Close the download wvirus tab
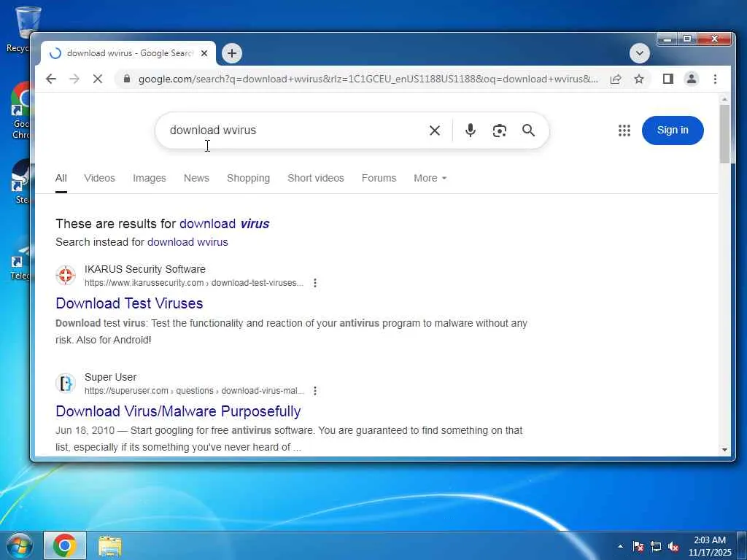 tap(204, 53)
